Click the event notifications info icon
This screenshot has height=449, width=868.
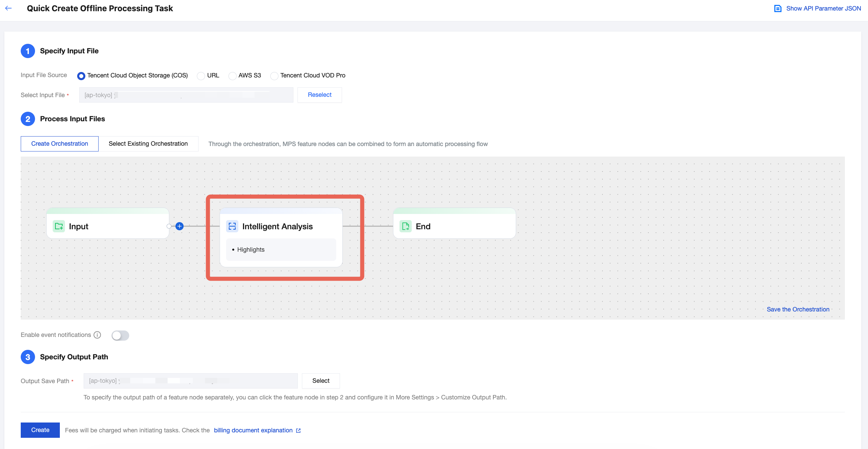pos(97,335)
